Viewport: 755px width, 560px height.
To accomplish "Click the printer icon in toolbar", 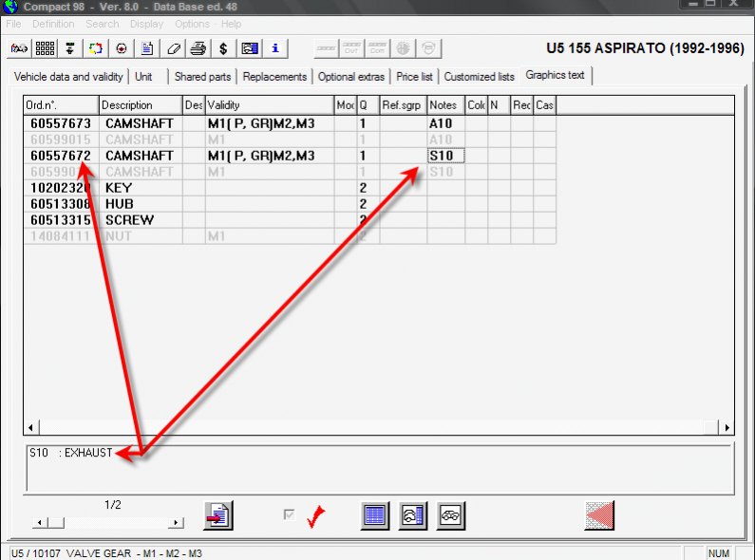I will pos(198,48).
